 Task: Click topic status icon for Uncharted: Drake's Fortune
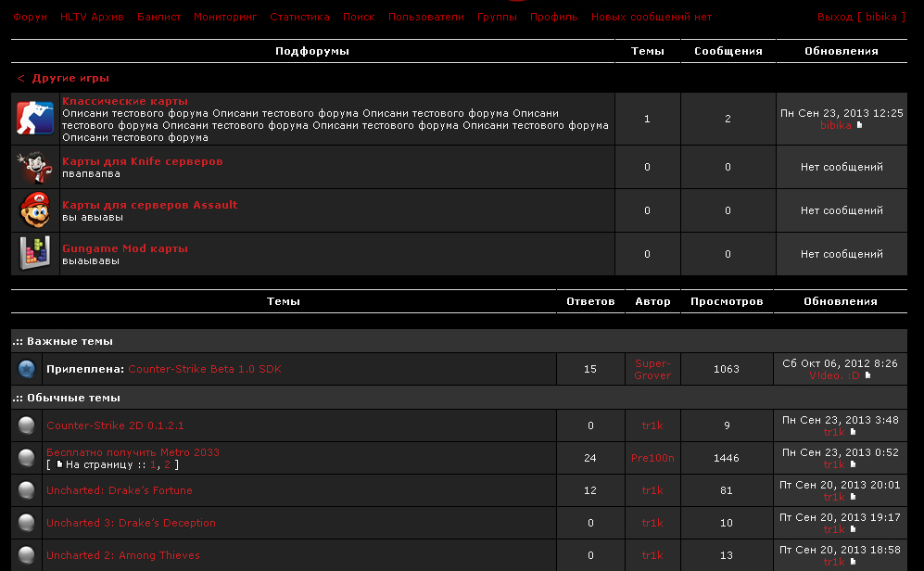(x=27, y=490)
